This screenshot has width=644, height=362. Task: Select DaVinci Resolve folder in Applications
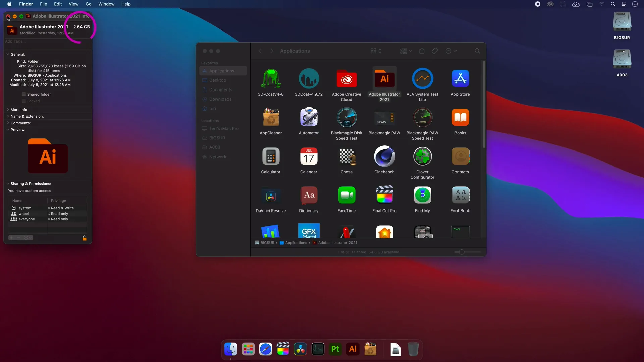point(271,195)
